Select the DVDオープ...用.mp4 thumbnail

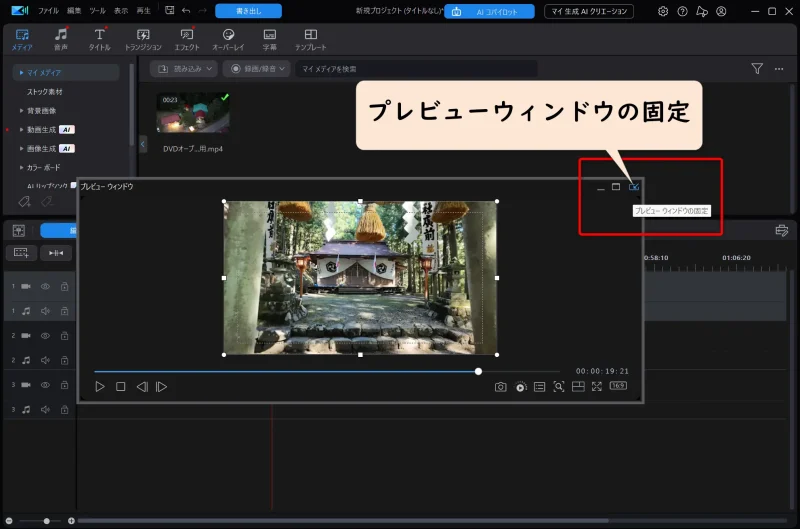click(x=193, y=112)
